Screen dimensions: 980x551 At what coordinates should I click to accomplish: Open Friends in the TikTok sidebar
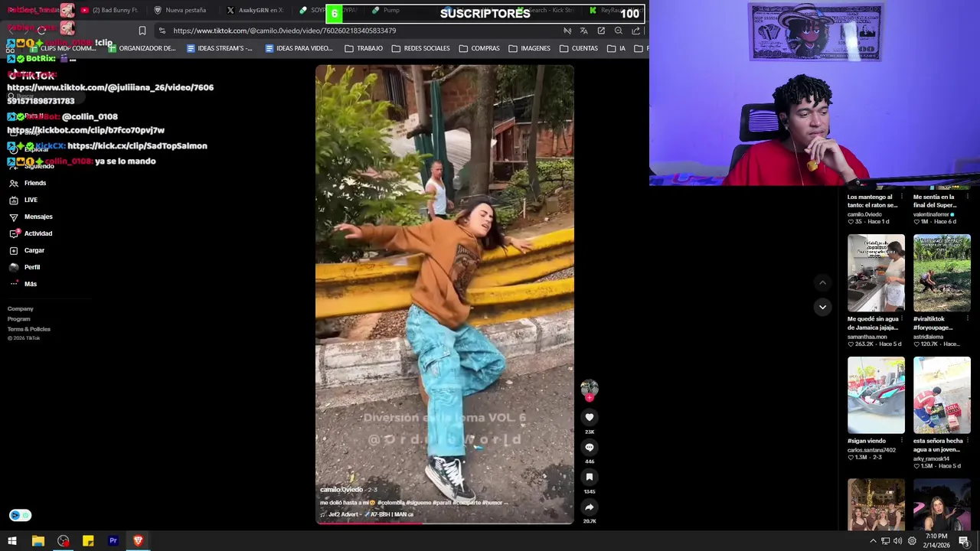35,183
